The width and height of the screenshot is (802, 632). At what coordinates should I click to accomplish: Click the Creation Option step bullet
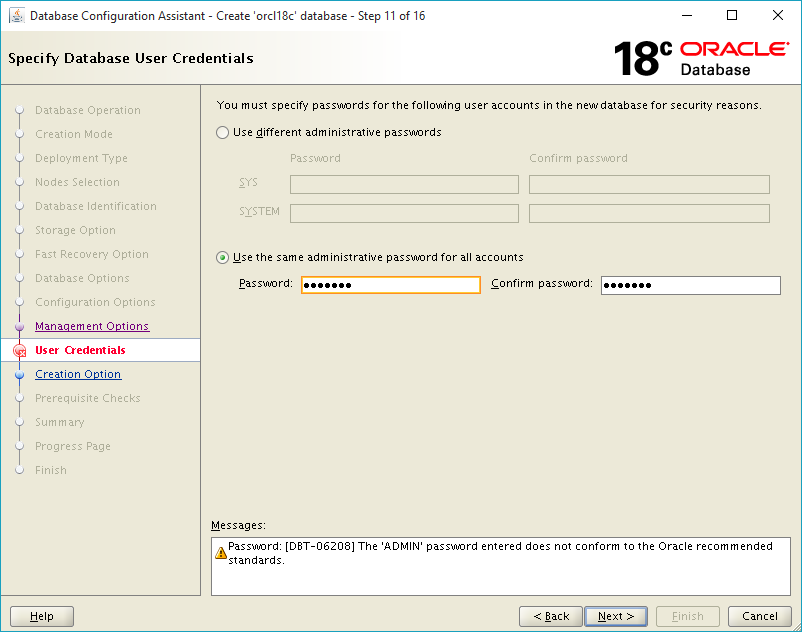tap(19, 375)
